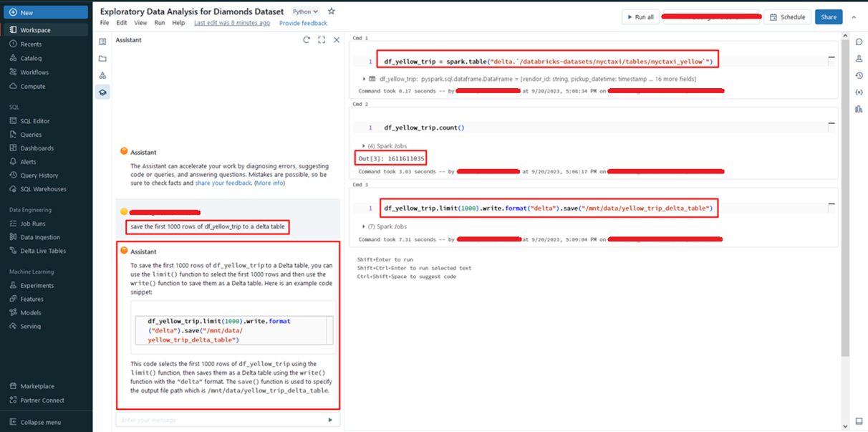Favorite the notebook with the star icon
The height and width of the screenshot is (432, 868).
click(x=331, y=11)
